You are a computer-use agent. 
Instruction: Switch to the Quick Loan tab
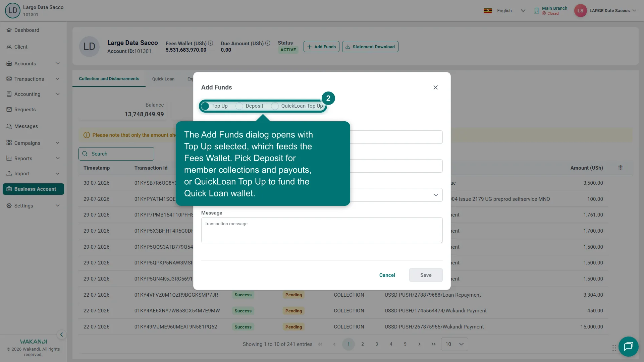coord(163,79)
